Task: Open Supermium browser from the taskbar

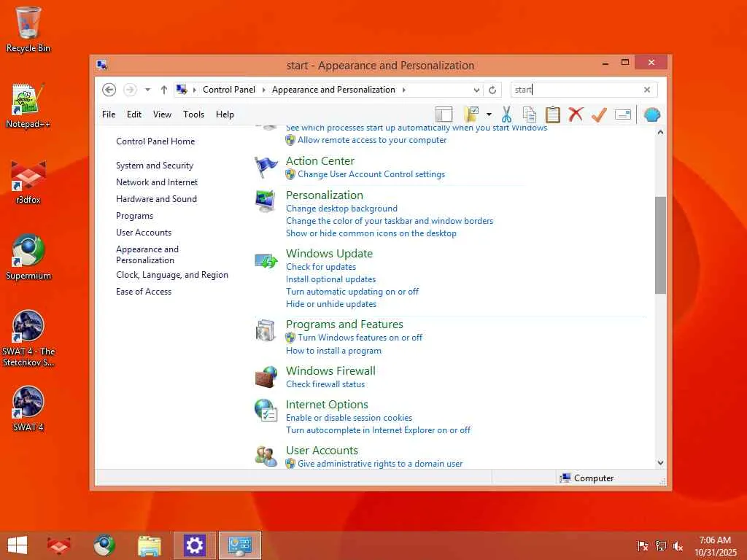Action: point(104,545)
